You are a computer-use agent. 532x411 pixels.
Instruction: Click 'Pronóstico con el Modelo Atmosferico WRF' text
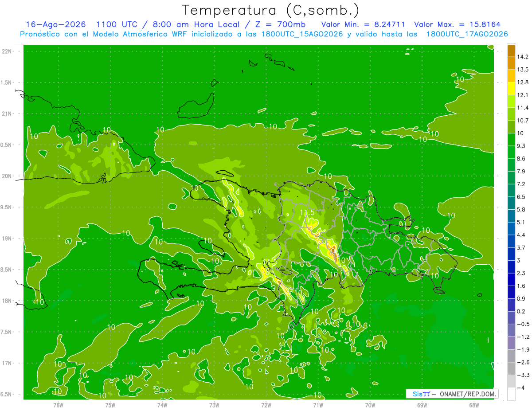click(104, 34)
